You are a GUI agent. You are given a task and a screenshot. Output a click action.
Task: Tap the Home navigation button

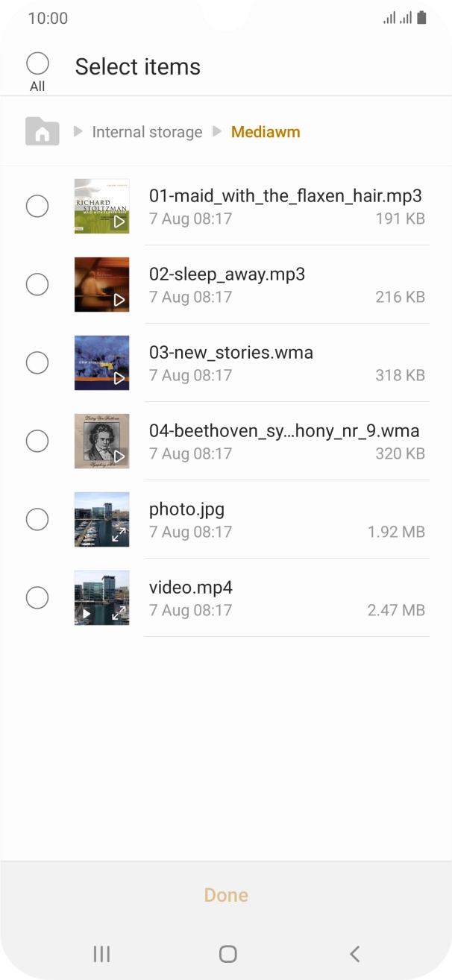227,953
